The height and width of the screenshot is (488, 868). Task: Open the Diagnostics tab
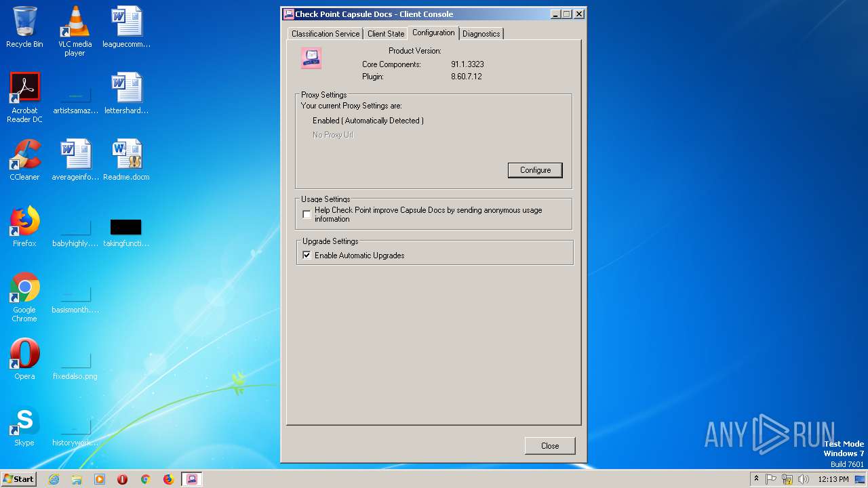(481, 34)
